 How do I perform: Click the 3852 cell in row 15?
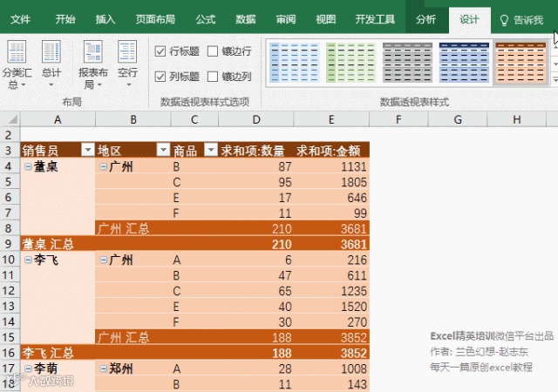(331, 337)
